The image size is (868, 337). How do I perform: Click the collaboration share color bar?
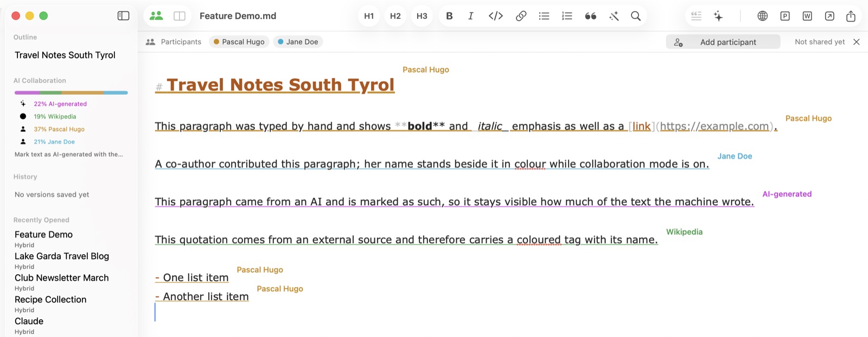(71, 93)
